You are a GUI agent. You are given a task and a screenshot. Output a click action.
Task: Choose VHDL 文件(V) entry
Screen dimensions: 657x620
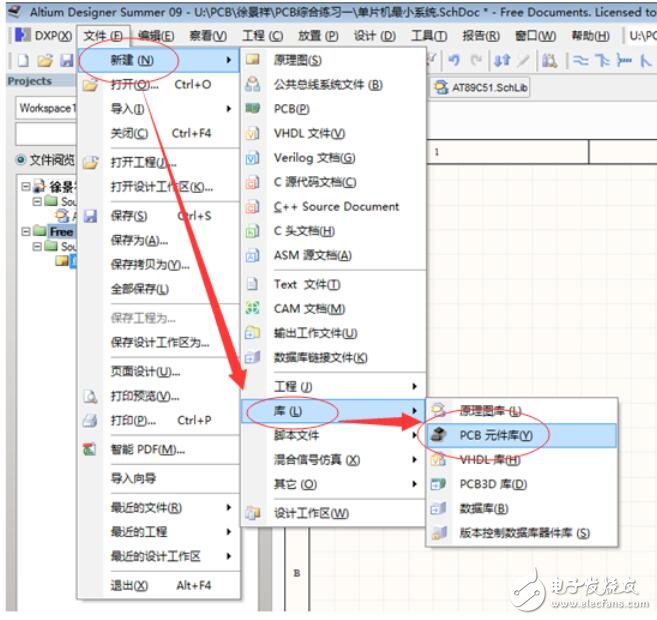[x=334, y=133]
